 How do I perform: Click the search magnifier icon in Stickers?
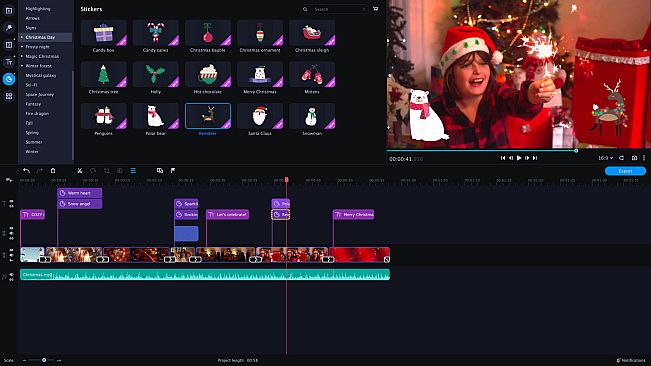click(305, 9)
